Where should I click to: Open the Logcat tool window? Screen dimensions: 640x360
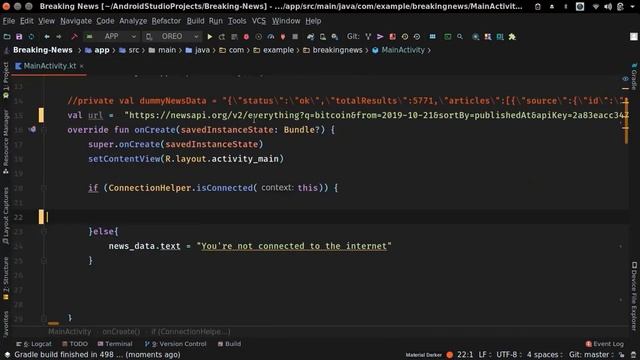(34, 344)
